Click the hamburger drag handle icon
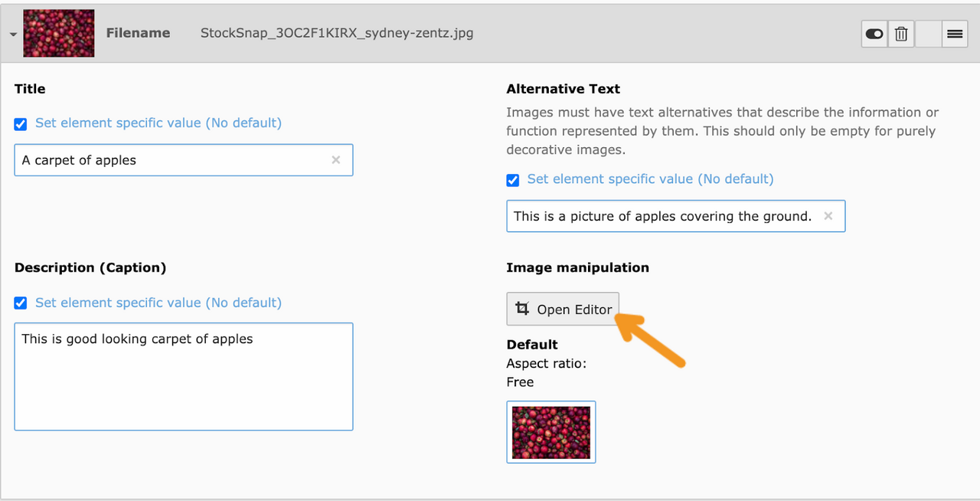This screenshot has height=501, width=980. click(954, 34)
